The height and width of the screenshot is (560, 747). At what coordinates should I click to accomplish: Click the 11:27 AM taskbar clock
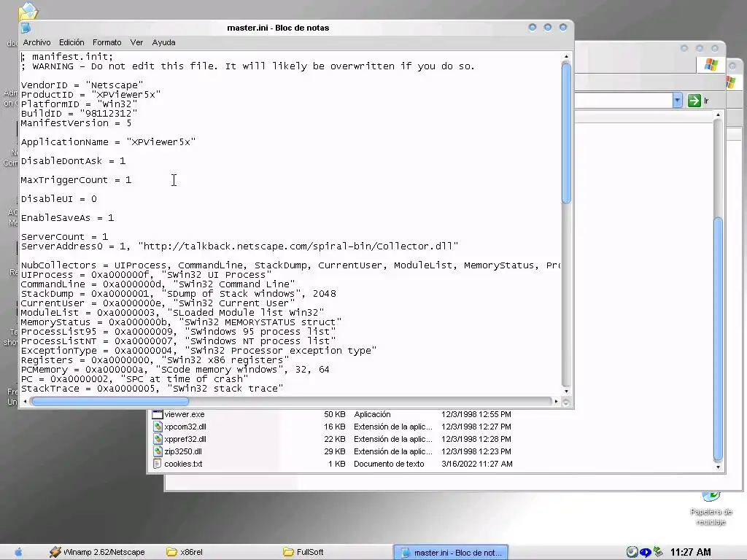pyautogui.click(x=690, y=552)
